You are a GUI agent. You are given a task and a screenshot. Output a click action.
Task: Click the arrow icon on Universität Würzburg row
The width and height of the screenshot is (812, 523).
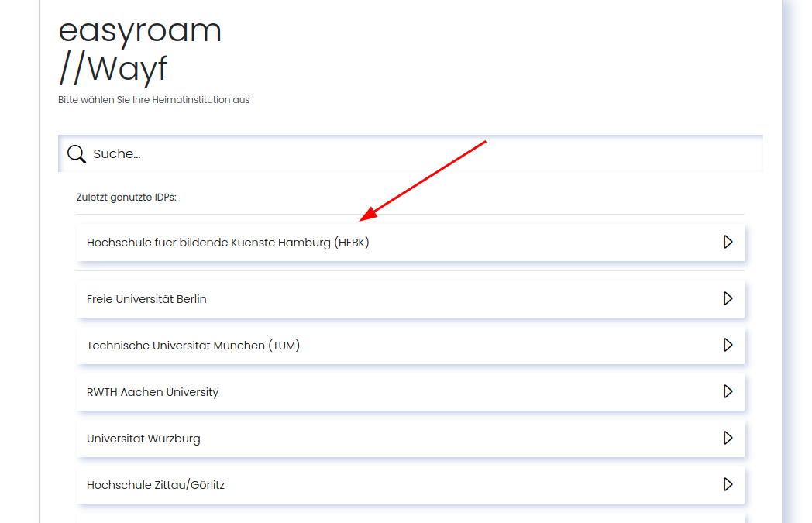click(x=728, y=438)
